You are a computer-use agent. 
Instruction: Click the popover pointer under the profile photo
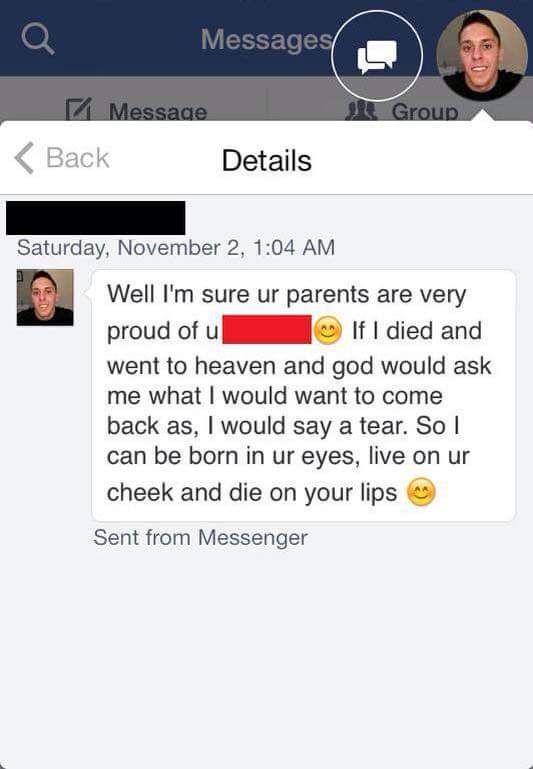pos(482,116)
